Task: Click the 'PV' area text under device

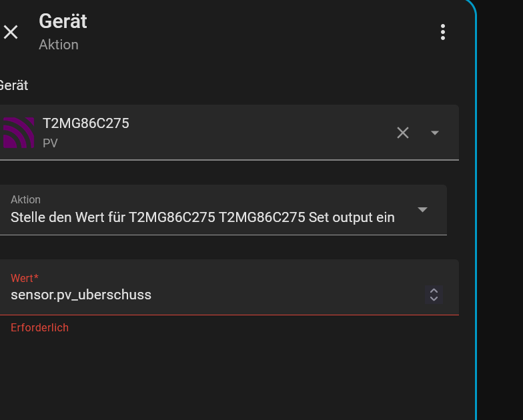Action: [x=50, y=143]
